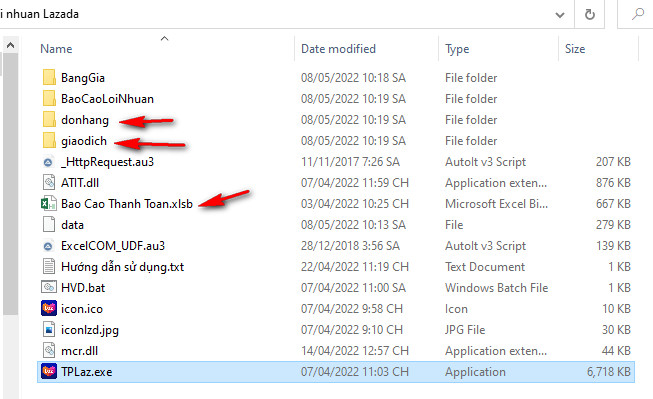653x399 pixels.
Task: Select the data file name
Action: pos(72,225)
